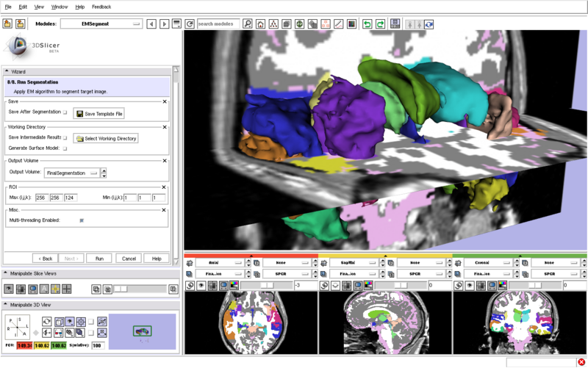The height and width of the screenshot is (368, 588).
Task: Click the redo arrow in the toolbar
Action: (380, 24)
